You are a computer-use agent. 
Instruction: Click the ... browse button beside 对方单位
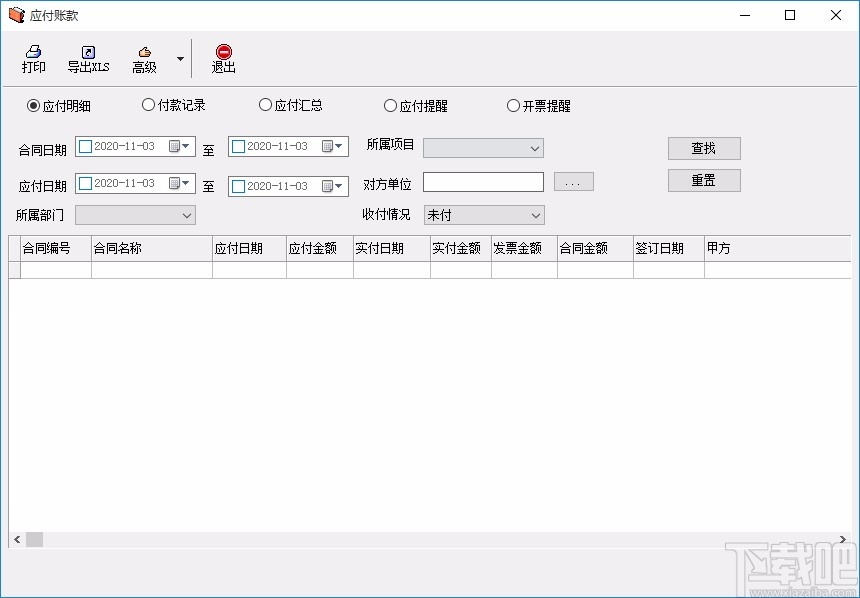point(573,181)
